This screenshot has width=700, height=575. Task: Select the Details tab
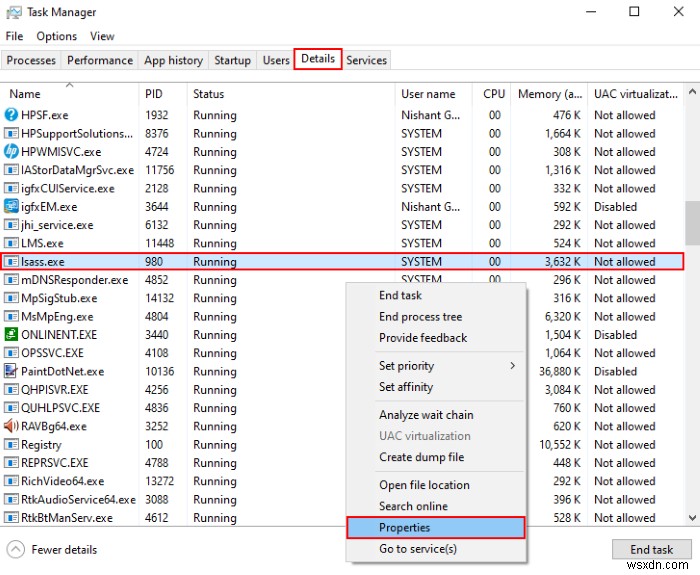click(x=318, y=59)
